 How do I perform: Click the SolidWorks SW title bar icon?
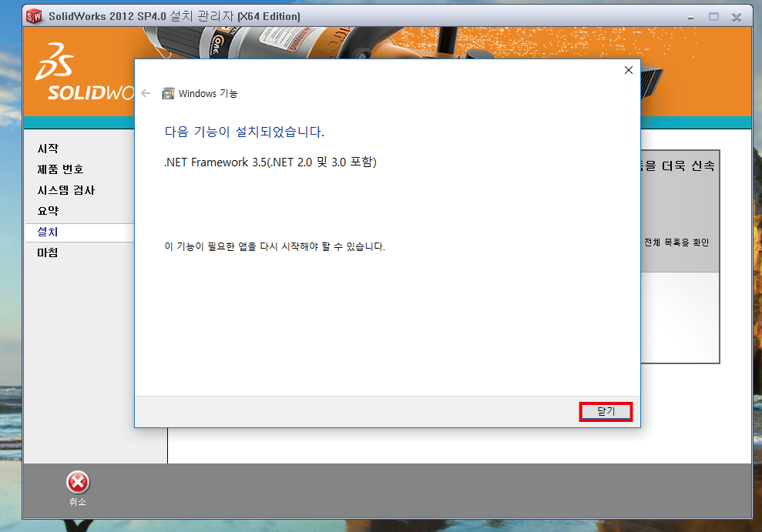(34, 16)
